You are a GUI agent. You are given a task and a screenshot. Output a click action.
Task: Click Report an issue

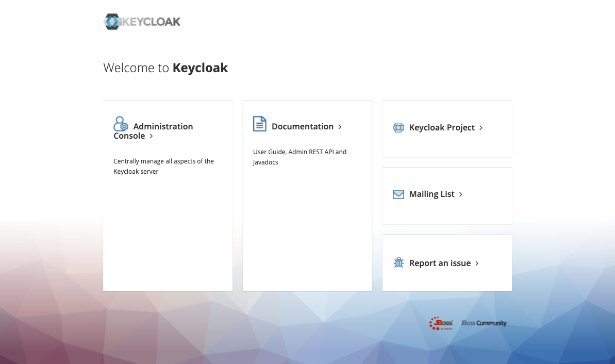tap(440, 263)
